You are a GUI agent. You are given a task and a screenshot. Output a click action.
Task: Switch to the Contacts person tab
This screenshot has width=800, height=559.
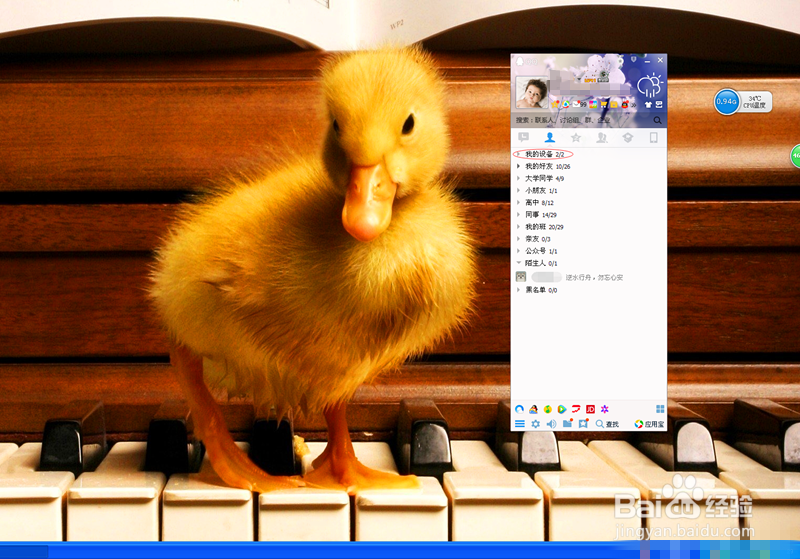[x=549, y=137]
